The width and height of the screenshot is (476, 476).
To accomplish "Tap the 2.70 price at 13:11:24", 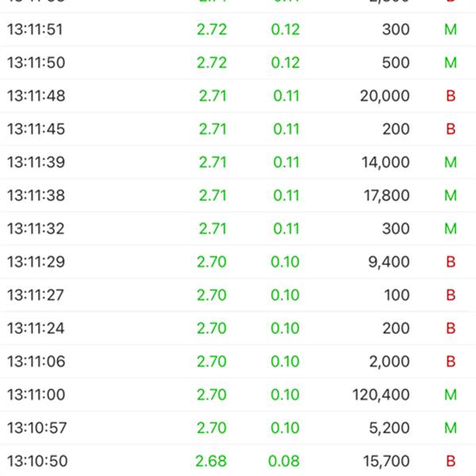I will tap(212, 328).
